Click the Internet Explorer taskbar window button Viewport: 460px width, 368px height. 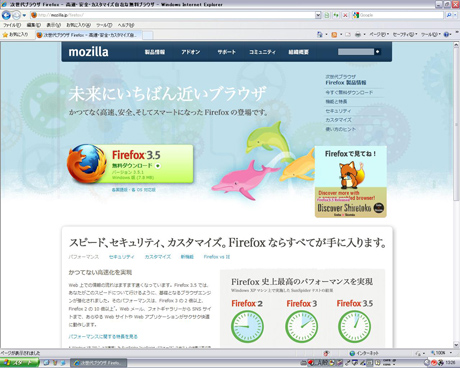pyautogui.click(x=99, y=363)
